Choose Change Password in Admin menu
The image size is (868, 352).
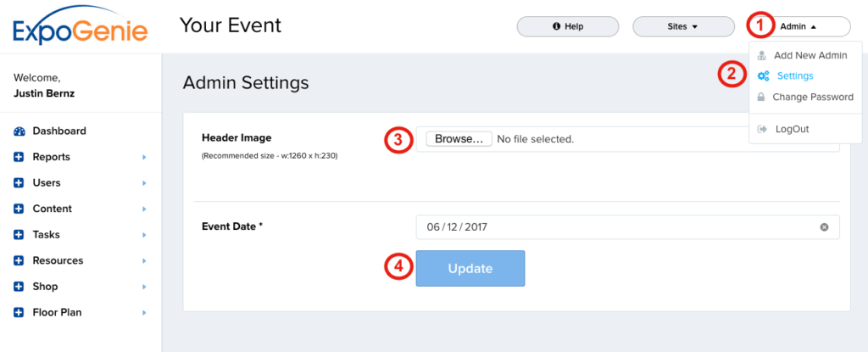(x=812, y=97)
